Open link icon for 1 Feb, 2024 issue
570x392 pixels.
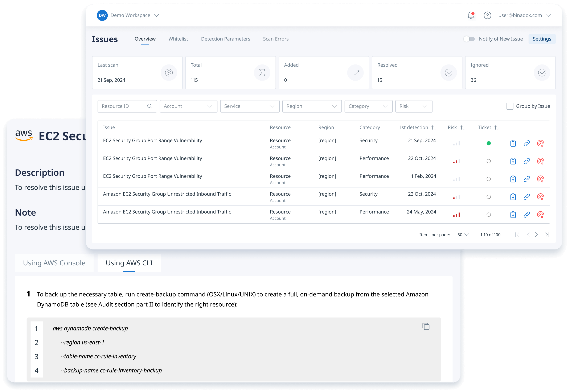pos(526,179)
